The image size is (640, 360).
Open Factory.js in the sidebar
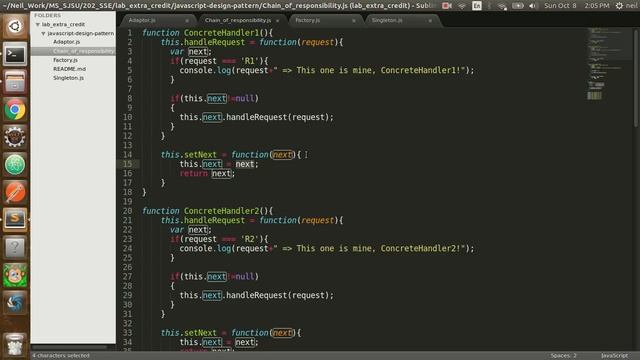tap(65, 60)
